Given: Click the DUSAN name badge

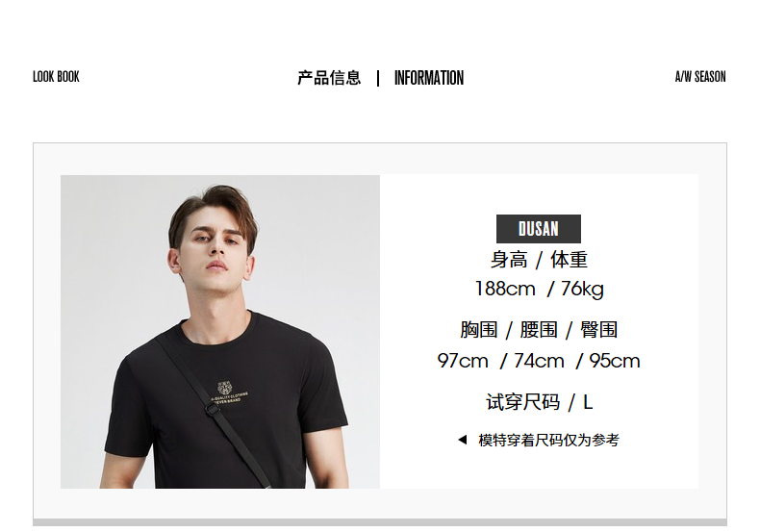Looking at the screenshot, I should pyautogui.click(x=539, y=229).
